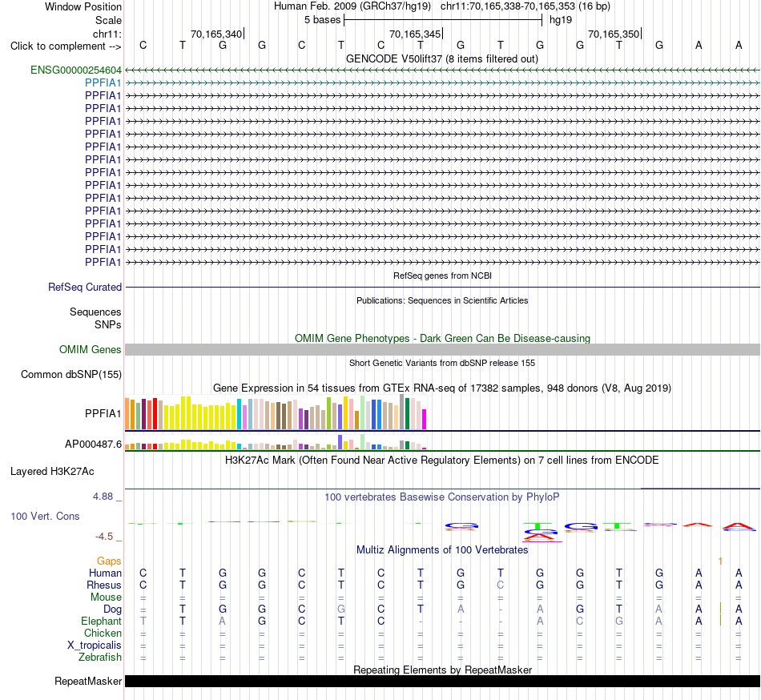Open the H3K27Ac Mark ENCODE track title
This screenshot has height=700, width=761.
pos(442,461)
